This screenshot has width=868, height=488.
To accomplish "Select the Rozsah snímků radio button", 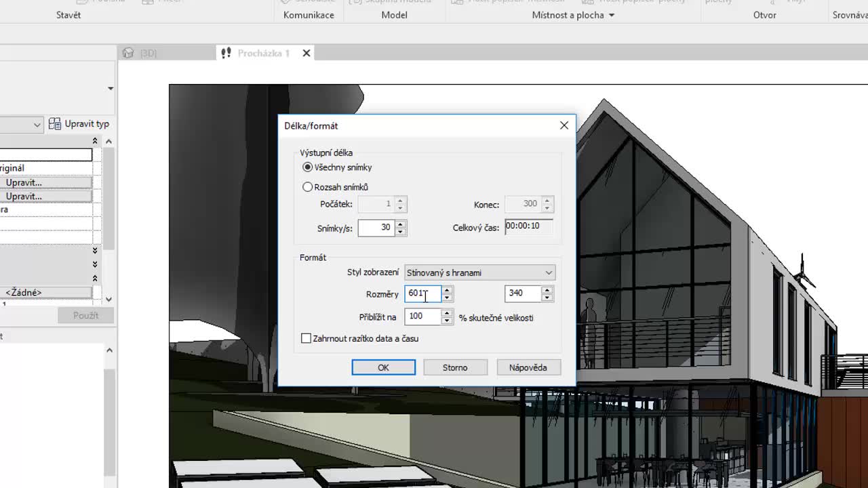I will tap(308, 187).
